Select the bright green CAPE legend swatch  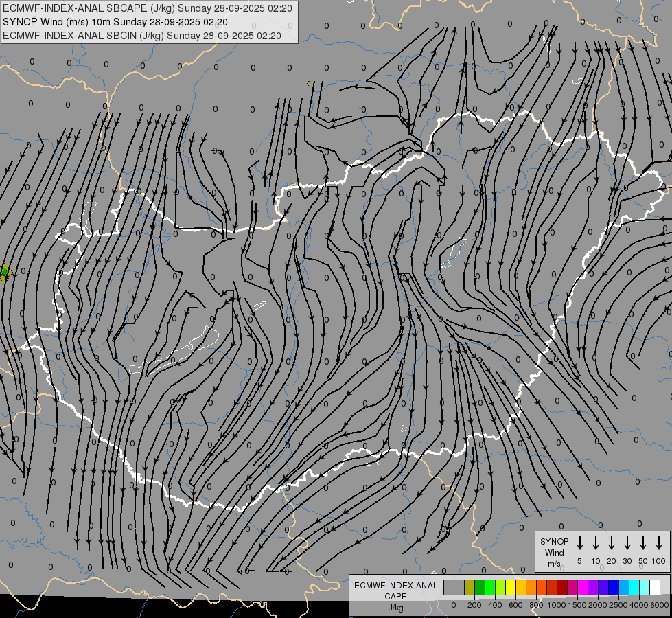pos(490,587)
